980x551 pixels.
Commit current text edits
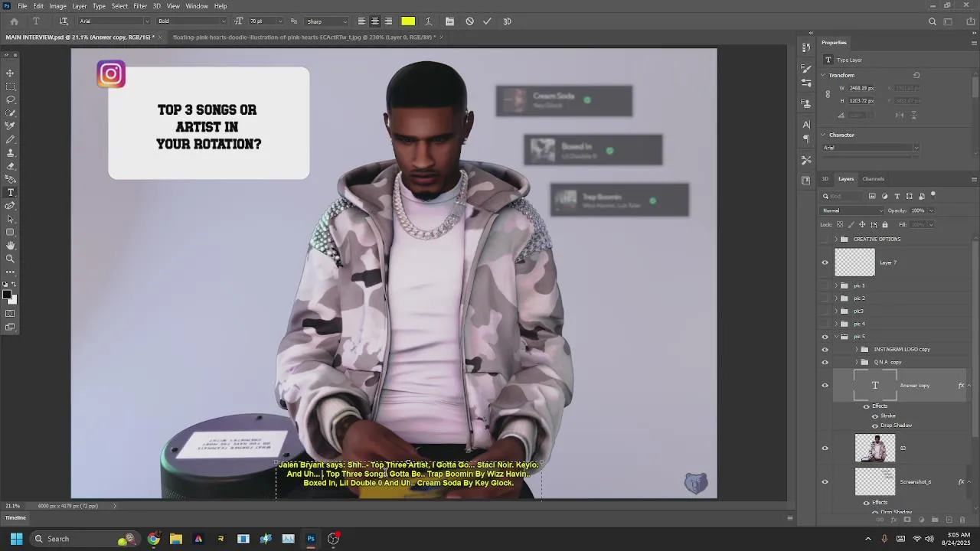[487, 21]
